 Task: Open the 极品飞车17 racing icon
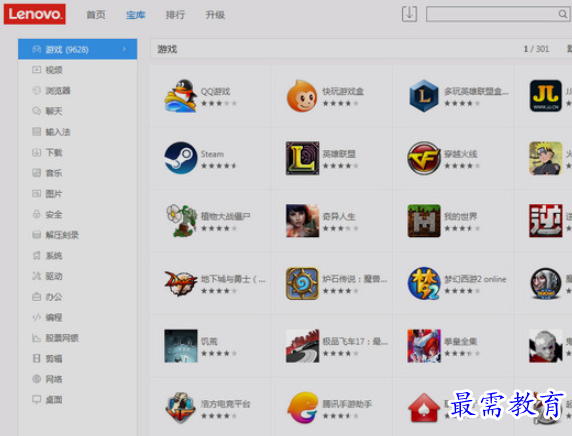click(302, 346)
